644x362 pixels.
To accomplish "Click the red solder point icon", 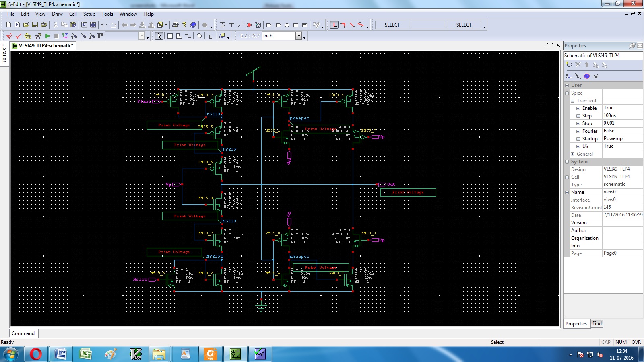I will pyautogui.click(x=249, y=25).
